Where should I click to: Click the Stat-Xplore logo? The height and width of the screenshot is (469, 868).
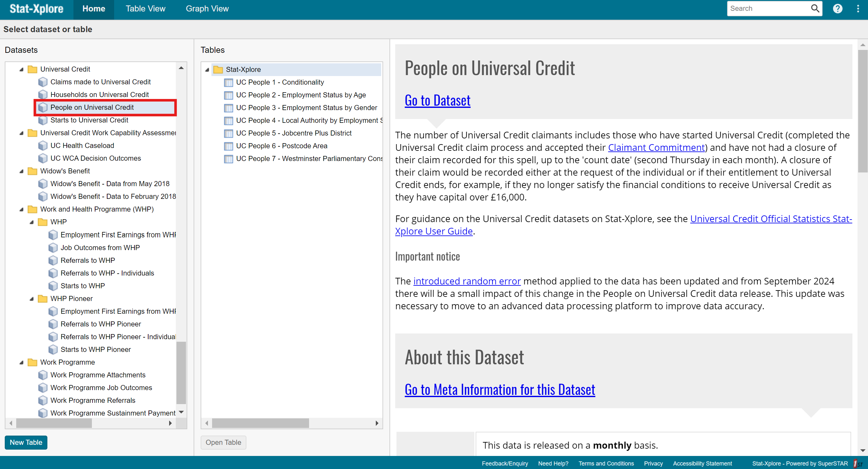(x=36, y=9)
